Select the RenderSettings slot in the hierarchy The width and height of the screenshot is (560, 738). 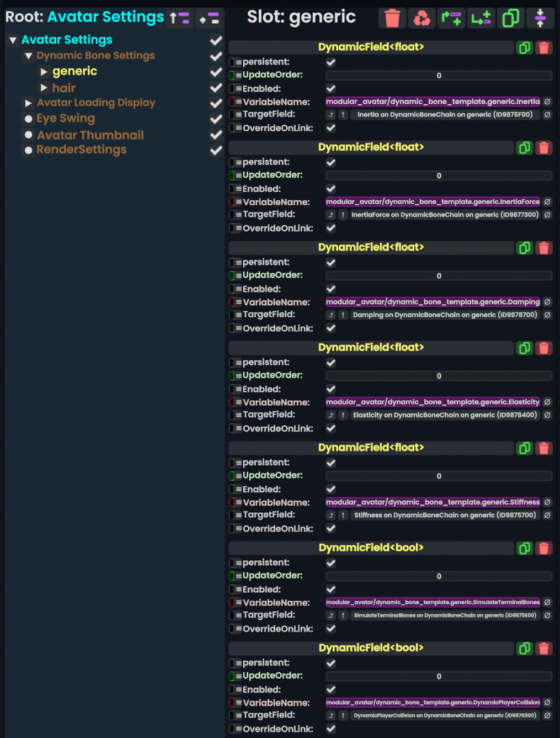pos(81,150)
